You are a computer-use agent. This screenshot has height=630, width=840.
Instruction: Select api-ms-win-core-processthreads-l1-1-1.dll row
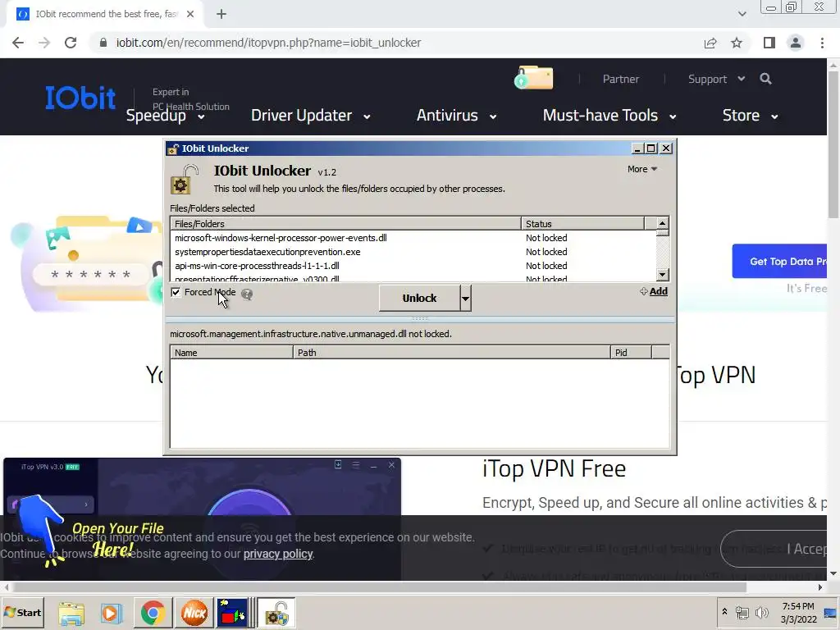pos(413,266)
